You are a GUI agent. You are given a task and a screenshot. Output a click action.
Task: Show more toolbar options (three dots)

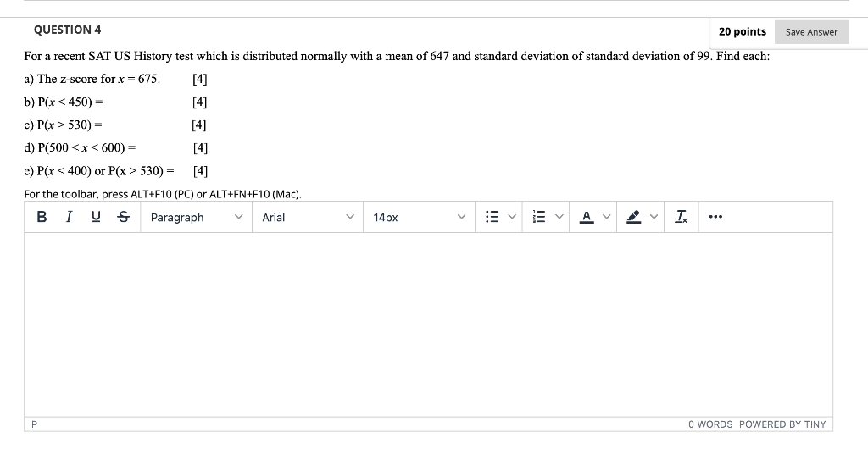click(x=715, y=217)
